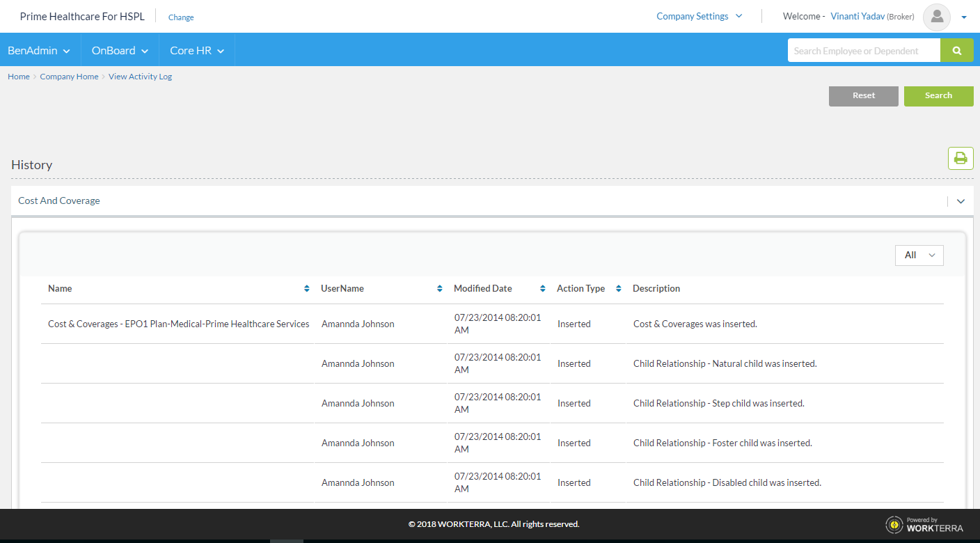Expand the account menu arrow beside avatar

(964, 17)
